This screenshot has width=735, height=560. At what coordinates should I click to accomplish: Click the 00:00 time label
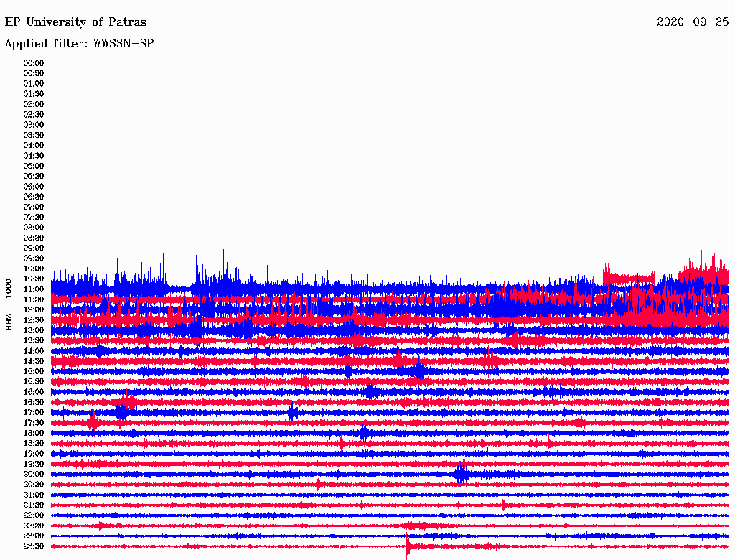click(x=33, y=63)
